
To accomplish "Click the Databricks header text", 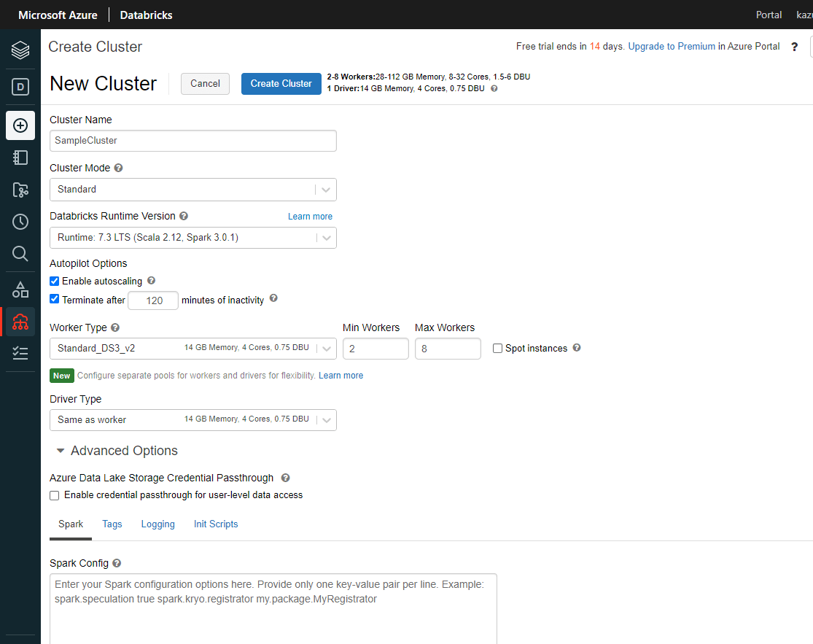I will pos(147,15).
